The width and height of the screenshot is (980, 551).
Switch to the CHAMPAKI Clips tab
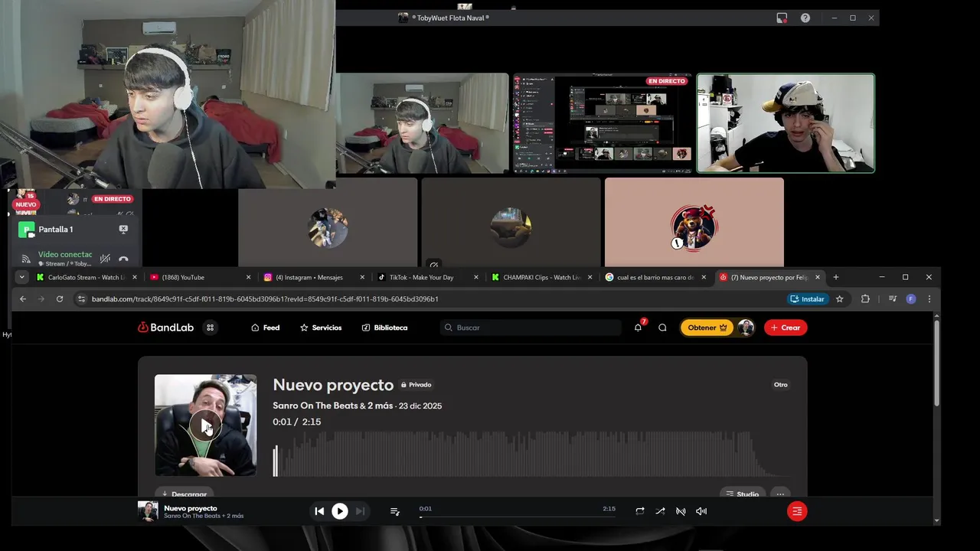(541, 277)
